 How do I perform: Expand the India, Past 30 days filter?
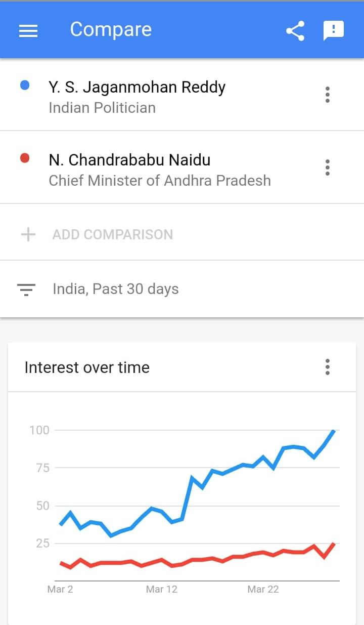pos(182,289)
